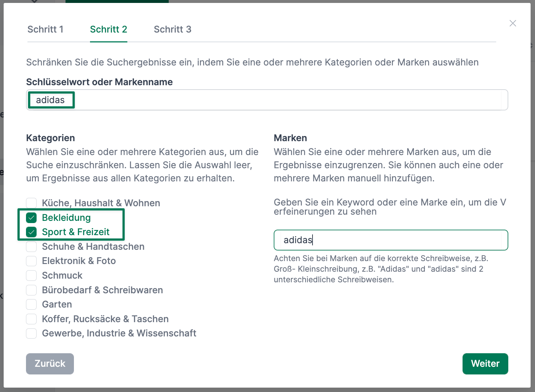Click the Marken brand input field

coord(391,240)
